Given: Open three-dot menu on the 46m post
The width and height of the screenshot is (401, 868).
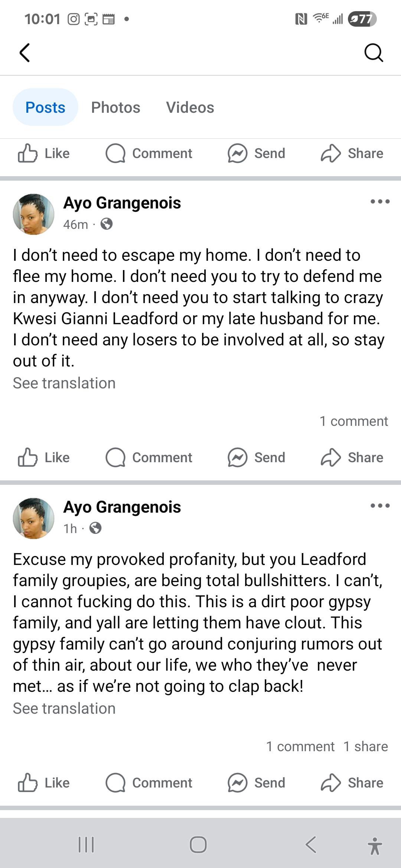Looking at the screenshot, I should [x=380, y=202].
